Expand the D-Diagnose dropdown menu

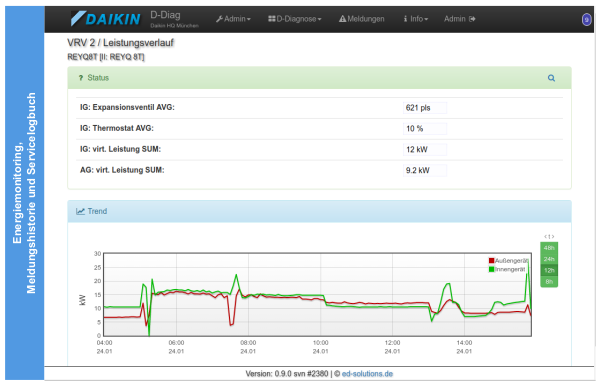coord(295,19)
